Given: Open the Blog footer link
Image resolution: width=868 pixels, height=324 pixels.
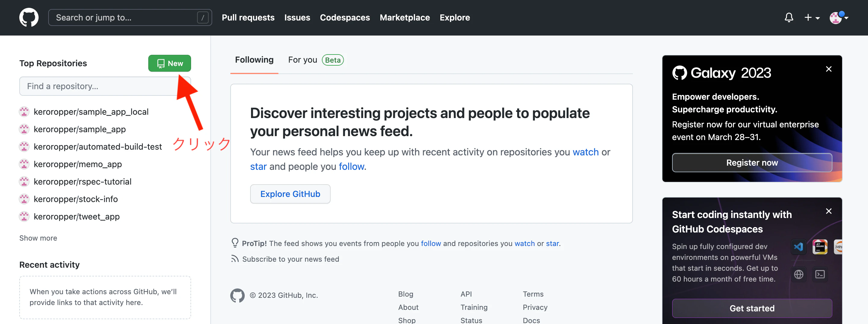Looking at the screenshot, I should click(x=405, y=294).
